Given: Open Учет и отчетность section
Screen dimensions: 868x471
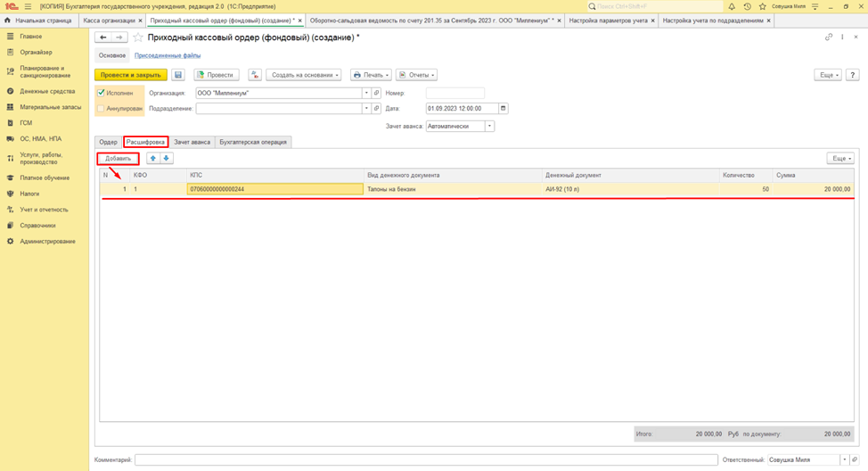Looking at the screenshot, I should [44, 210].
